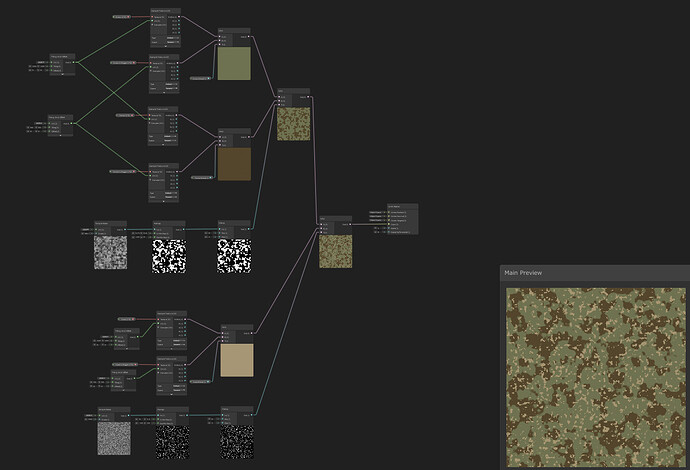
Task: Select the dark brown preview on the Lerp node
Action: tap(234, 164)
